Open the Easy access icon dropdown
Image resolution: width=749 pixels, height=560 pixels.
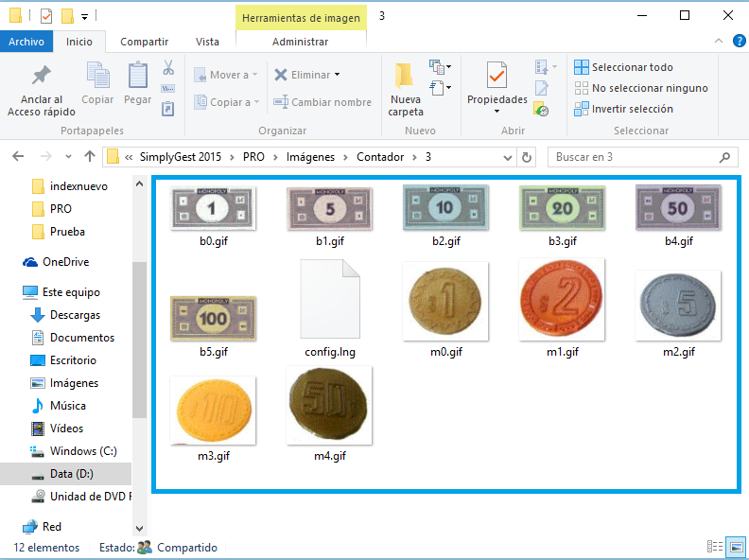pyautogui.click(x=440, y=88)
